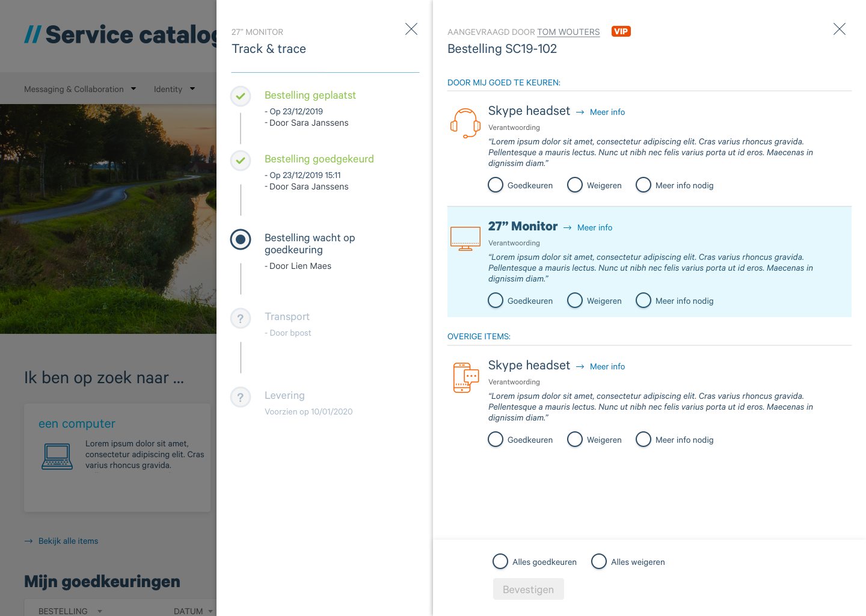Click the green check for Bestelling geplaatst
866x616 pixels.
coord(241,96)
